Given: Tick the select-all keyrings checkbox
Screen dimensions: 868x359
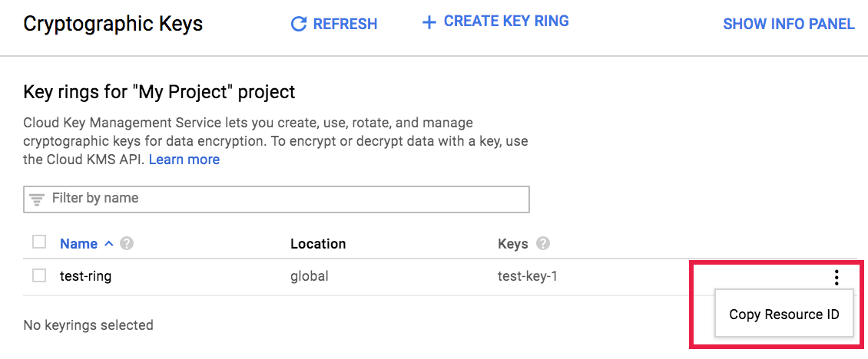Looking at the screenshot, I should 39,242.
